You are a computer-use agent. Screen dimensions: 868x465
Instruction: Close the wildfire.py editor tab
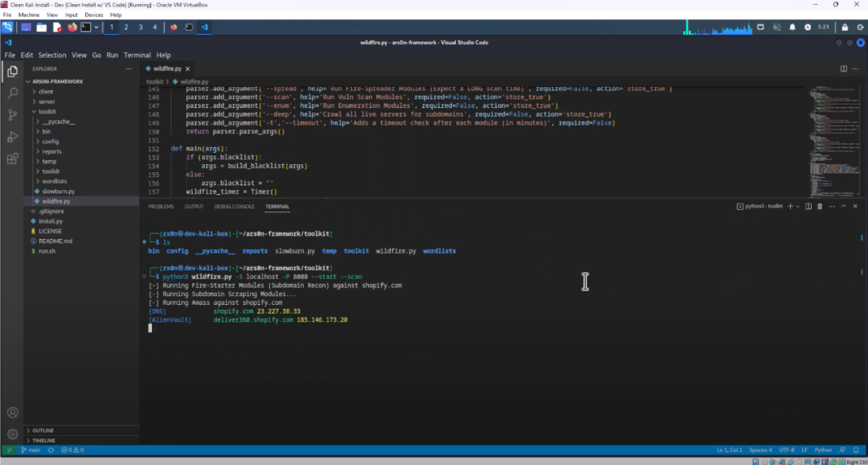tap(187, 68)
